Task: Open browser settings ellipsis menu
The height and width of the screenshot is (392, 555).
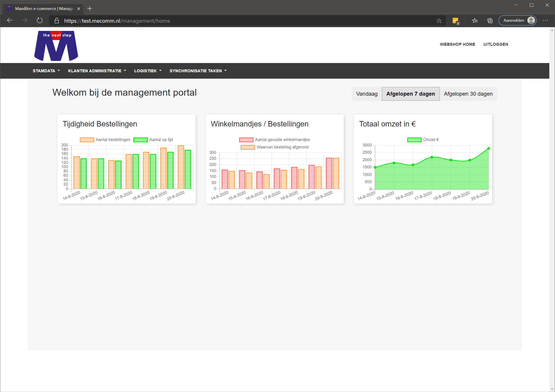Action: tap(545, 21)
